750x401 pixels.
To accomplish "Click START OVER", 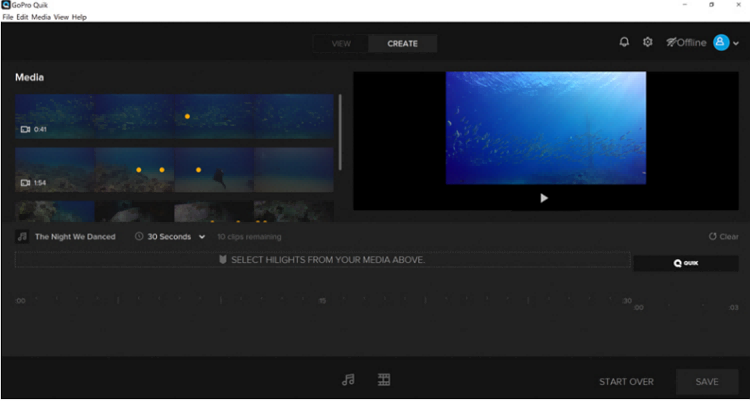I will (x=626, y=382).
